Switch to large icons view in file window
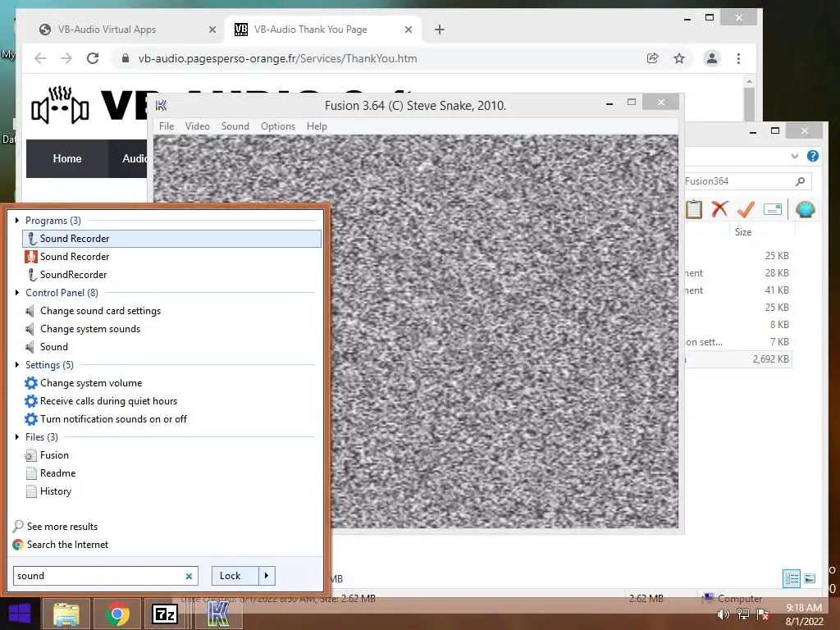 810,578
